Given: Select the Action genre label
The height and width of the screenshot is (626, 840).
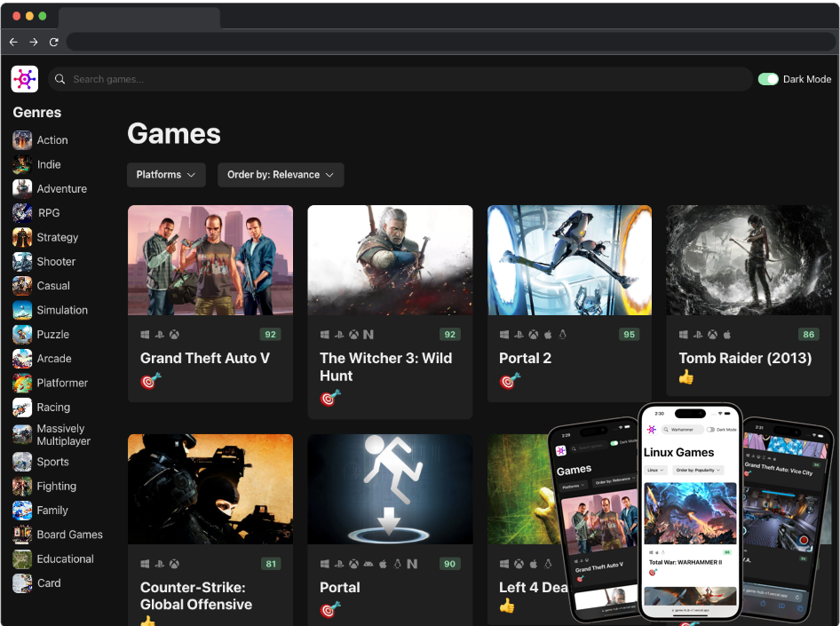Looking at the screenshot, I should 52,140.
